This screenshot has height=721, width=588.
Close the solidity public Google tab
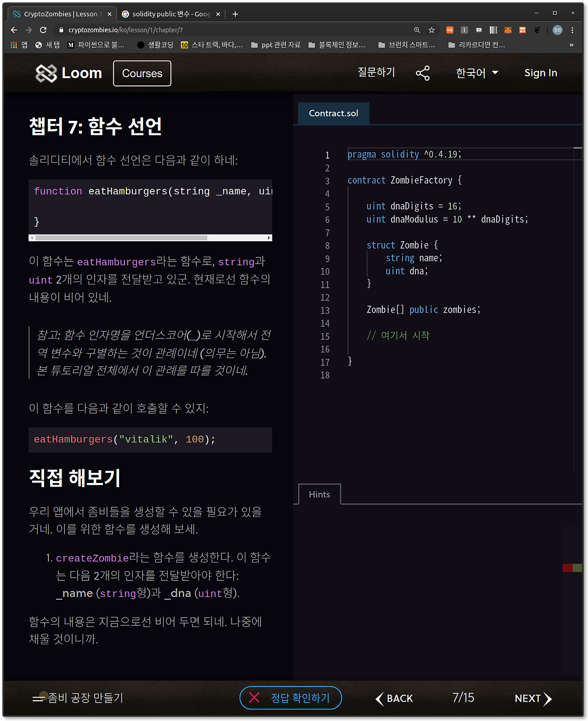pyautogui.click(x=218, y=14)
